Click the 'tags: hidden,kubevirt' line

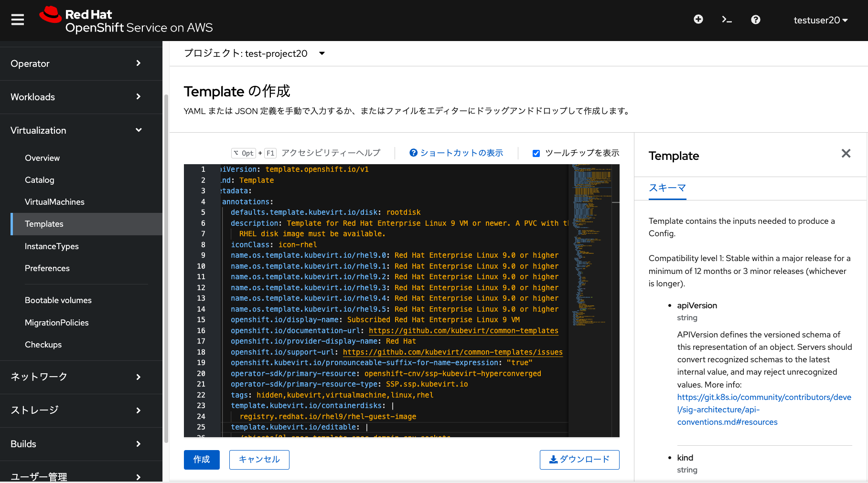332,395
